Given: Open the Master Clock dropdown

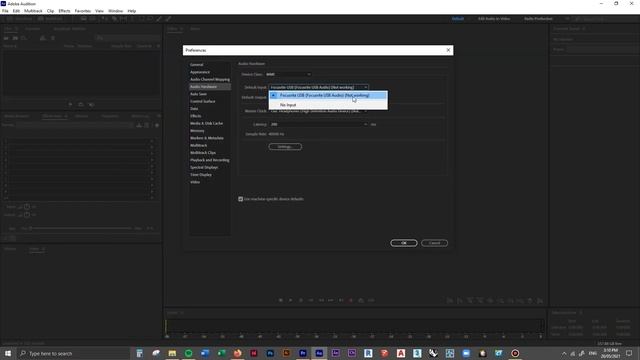Looking at the screenshot, I should pyautogui.click(x=318, y=111).
